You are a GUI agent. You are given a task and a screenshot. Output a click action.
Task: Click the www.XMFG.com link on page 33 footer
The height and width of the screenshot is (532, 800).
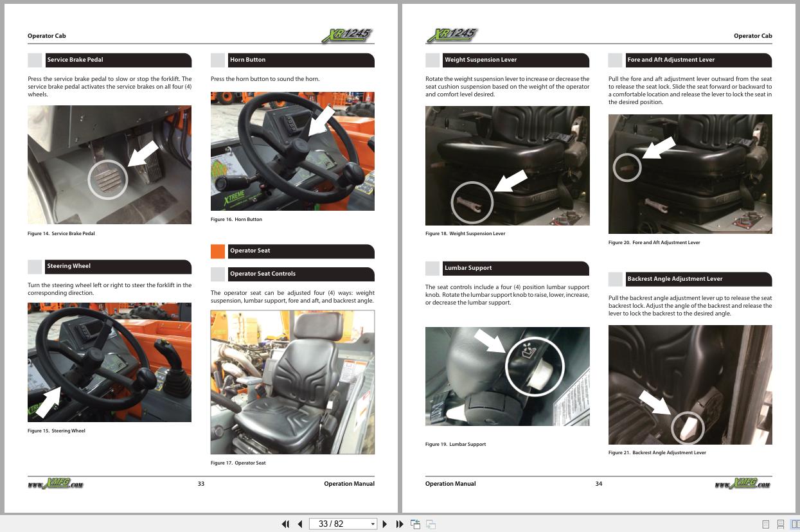[x=55, y=484]
